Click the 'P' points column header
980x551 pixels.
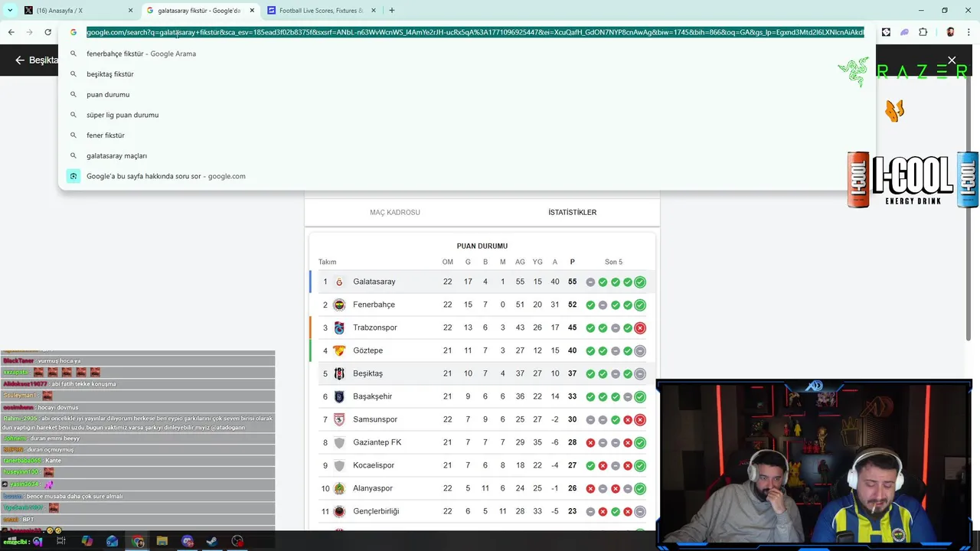pyautogui.click(x=572, y=262)
